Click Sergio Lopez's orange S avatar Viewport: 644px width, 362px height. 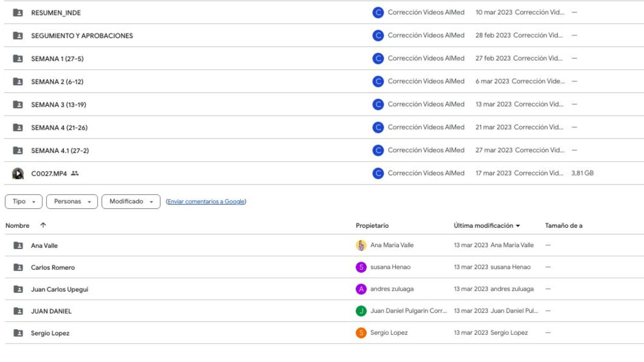pos(361,333)
